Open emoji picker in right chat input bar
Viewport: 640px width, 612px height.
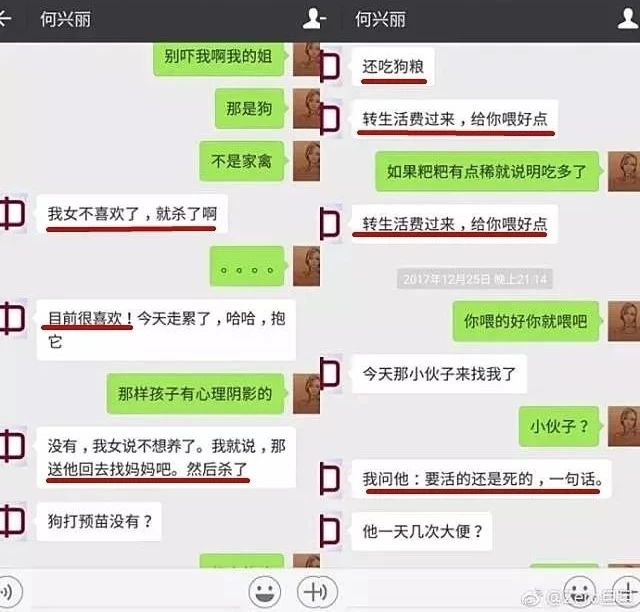[580, 592]
